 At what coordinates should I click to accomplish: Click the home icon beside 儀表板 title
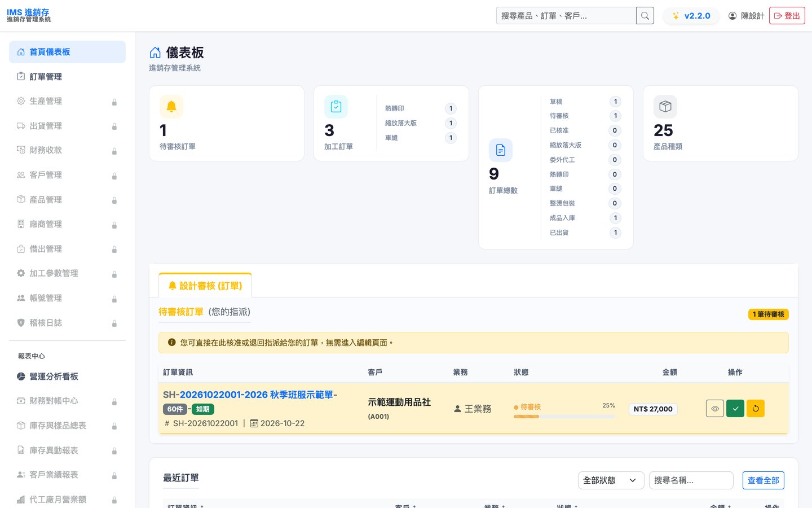coord(155,52)
